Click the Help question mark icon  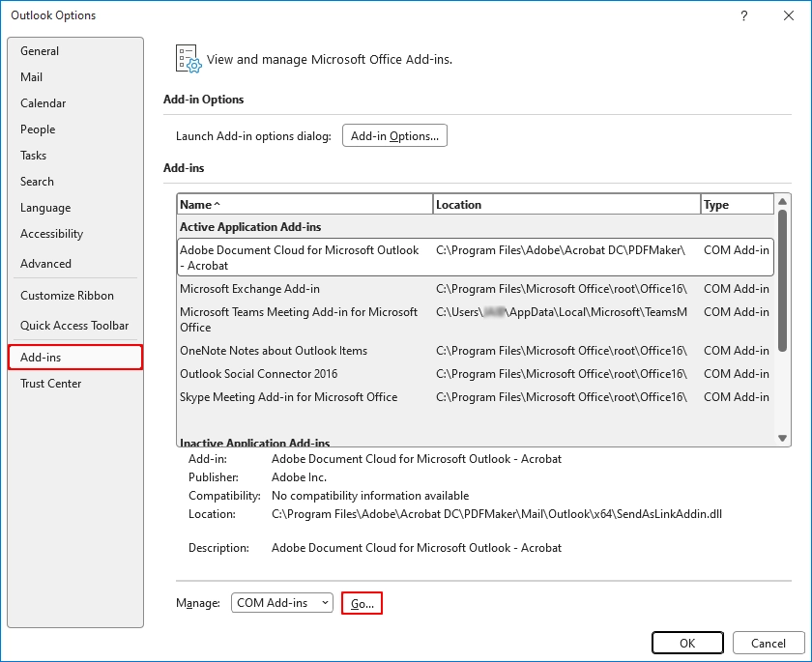pyautogui.click(x=743, y=15)
